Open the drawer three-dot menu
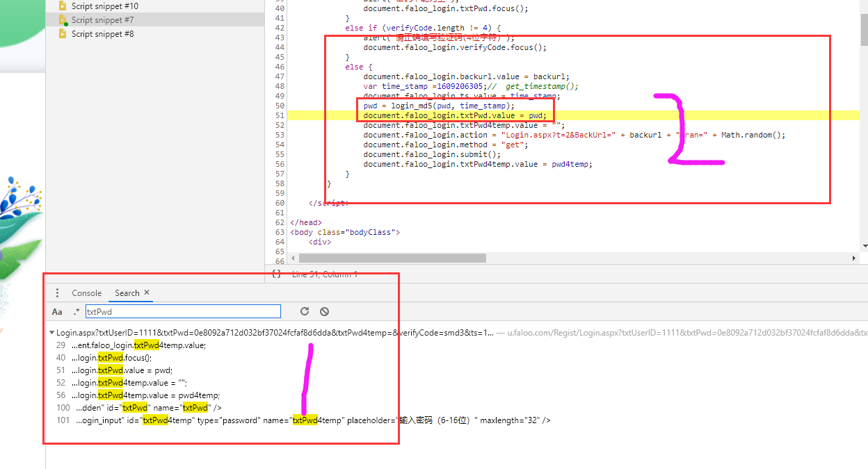868x469 pixels. (x=57, y=293)
